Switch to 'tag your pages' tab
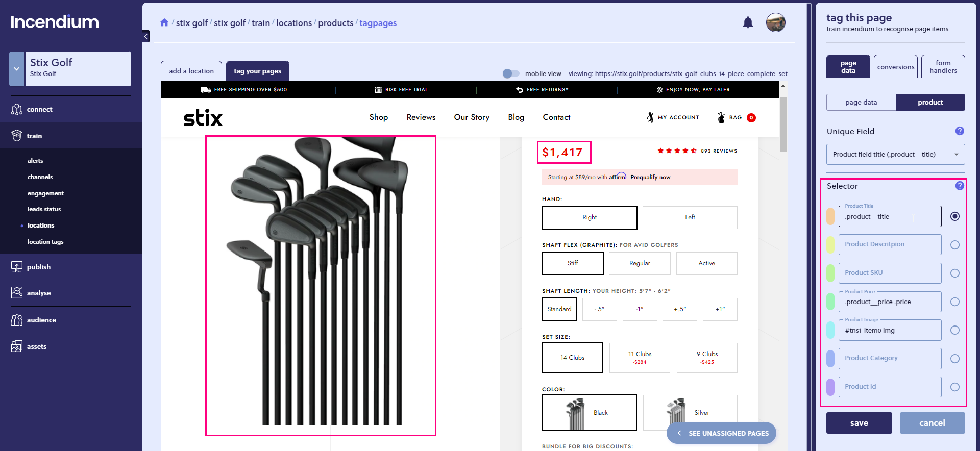This screenshot has width=980, height=451. [258, 71]
